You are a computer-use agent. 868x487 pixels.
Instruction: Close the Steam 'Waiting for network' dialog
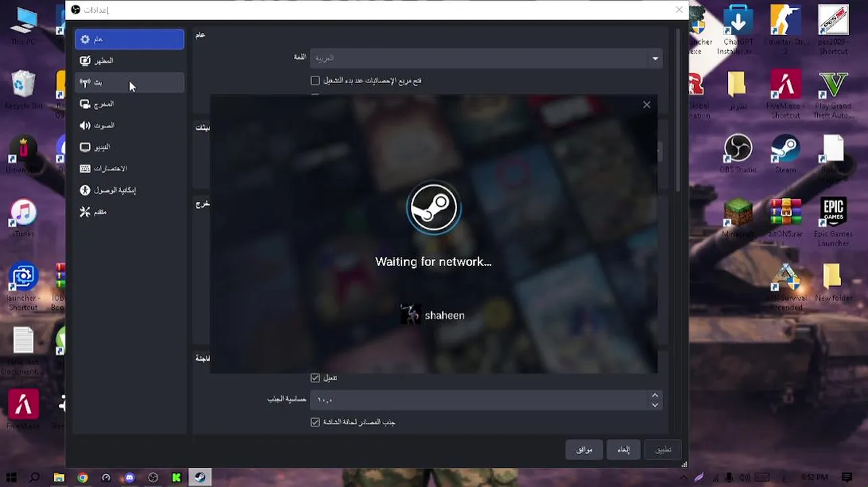coord(647,105)
